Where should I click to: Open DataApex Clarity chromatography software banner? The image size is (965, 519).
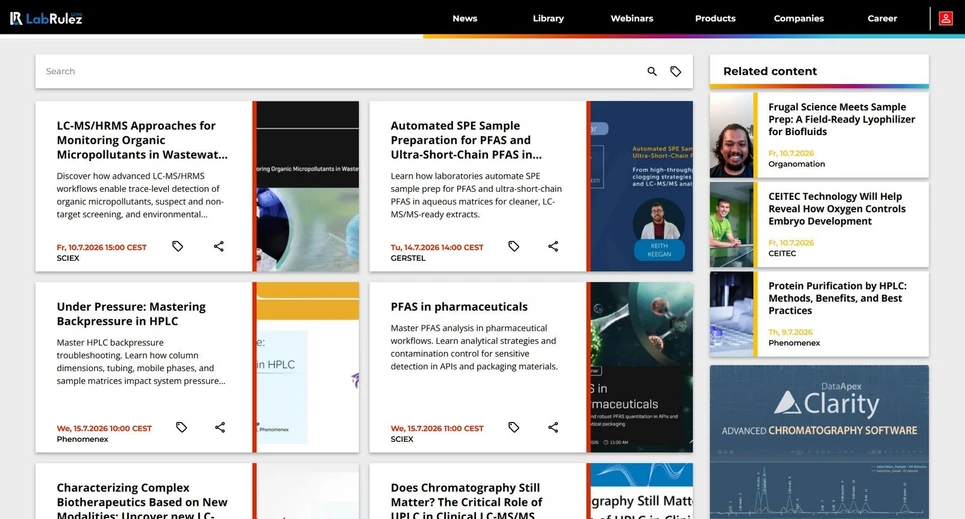819,442
